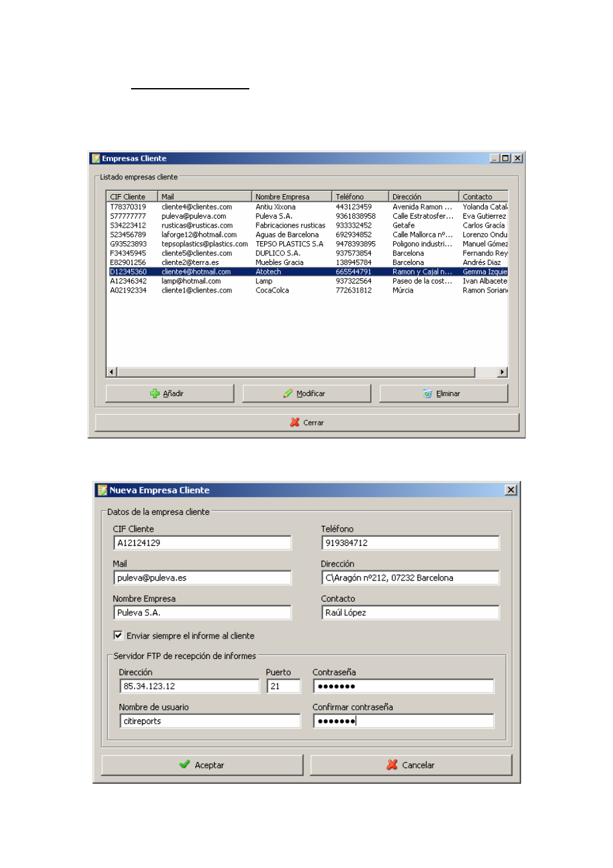
Task: Select row with CIF T78370319
Action: click(x=307, y=207)
